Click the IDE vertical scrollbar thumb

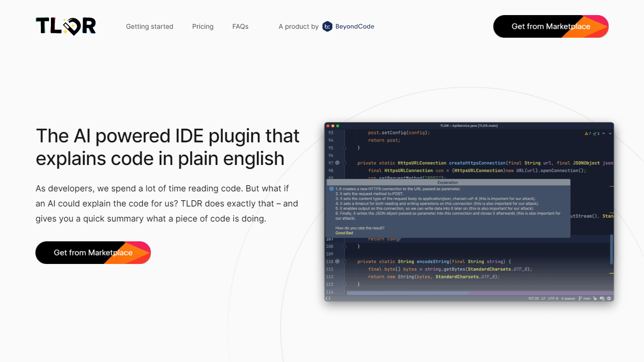pyautogui.click(x=612, y=250)
